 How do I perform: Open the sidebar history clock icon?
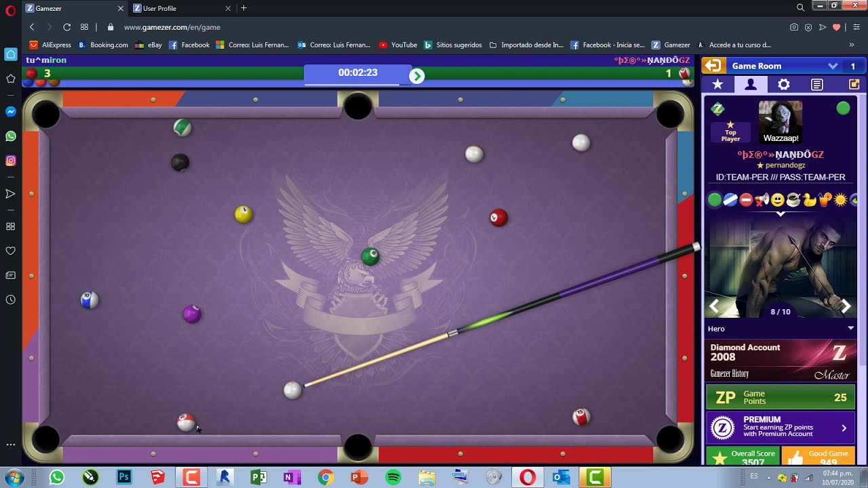[10, 300]
